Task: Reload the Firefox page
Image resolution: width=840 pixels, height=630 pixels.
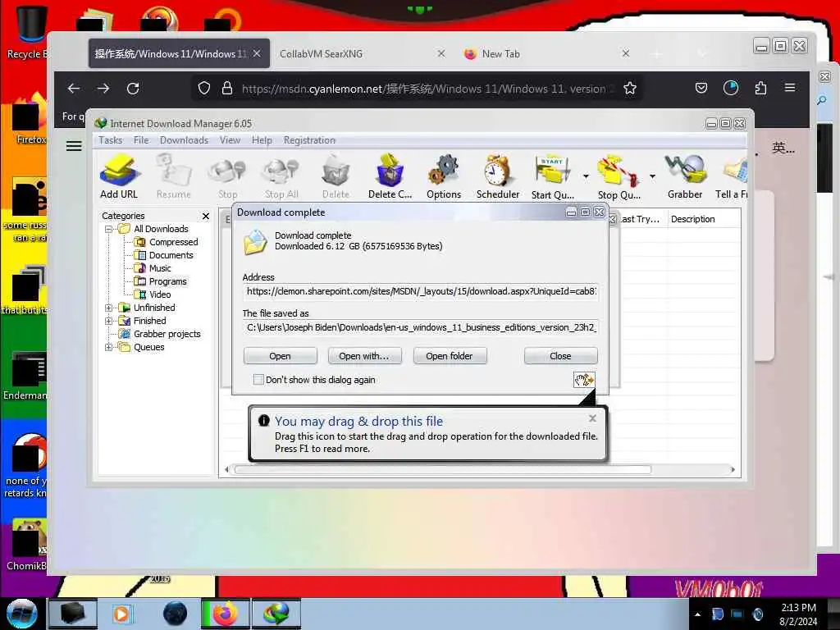Action: (x=133, y=89)
